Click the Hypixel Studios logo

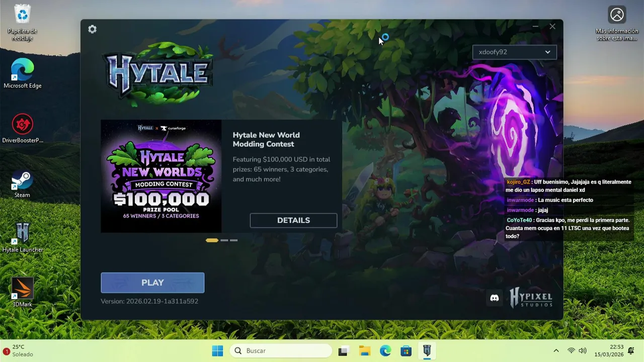tap(531, 298)
